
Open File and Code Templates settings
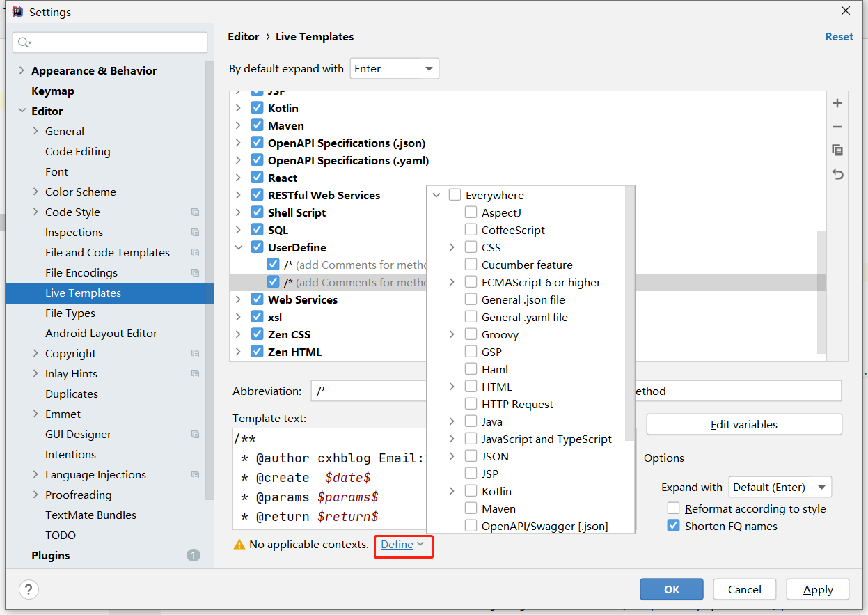point(107,252)
